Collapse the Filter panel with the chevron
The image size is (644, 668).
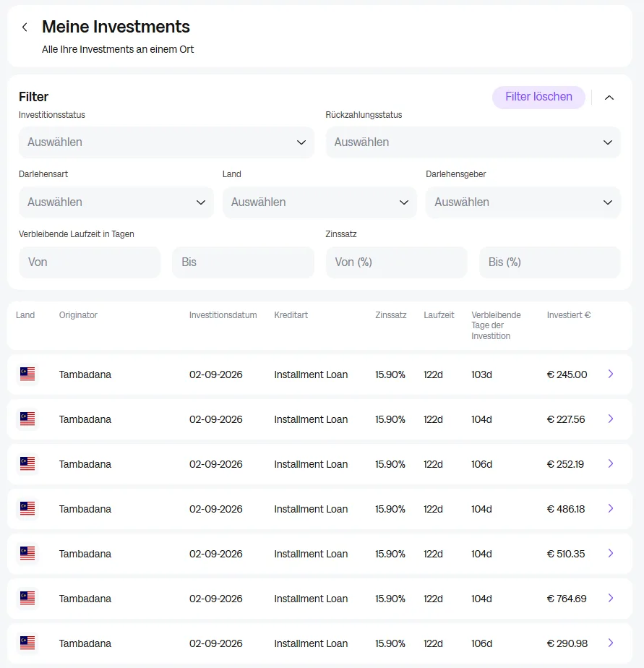coord(609,98)
